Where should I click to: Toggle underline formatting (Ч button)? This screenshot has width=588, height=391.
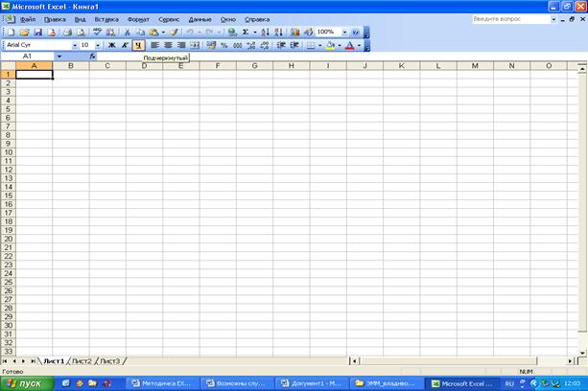coord(138,45)
